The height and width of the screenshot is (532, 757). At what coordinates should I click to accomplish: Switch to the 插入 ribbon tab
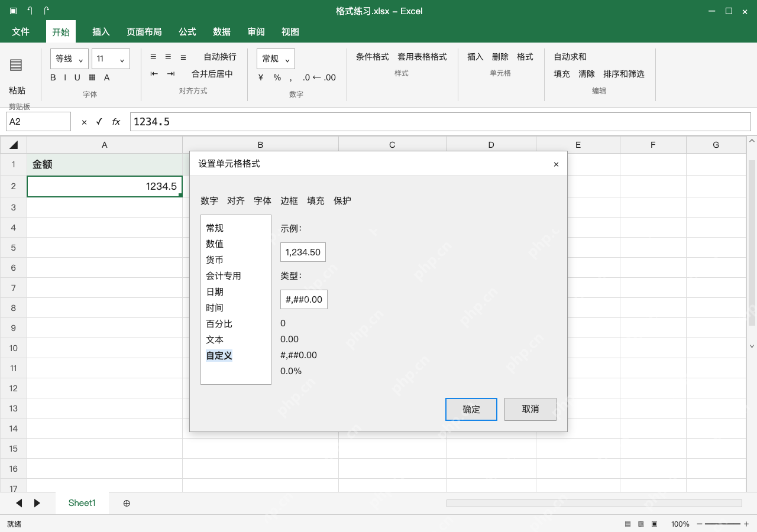pos(101,32)
